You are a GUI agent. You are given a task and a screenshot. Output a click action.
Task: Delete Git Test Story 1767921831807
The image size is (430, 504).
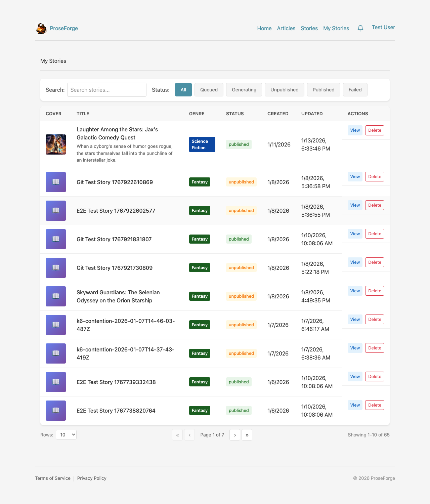pos(375,234)
